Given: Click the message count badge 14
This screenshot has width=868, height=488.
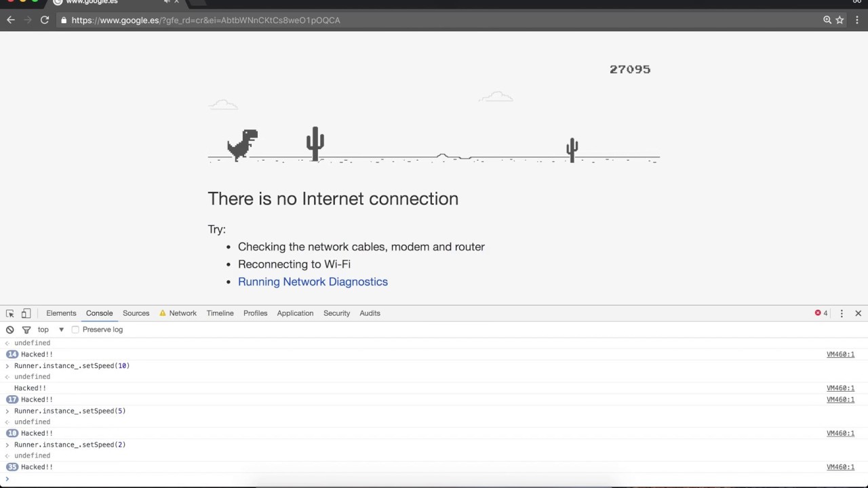Looking at the screenshot, I should pos(12,354).
